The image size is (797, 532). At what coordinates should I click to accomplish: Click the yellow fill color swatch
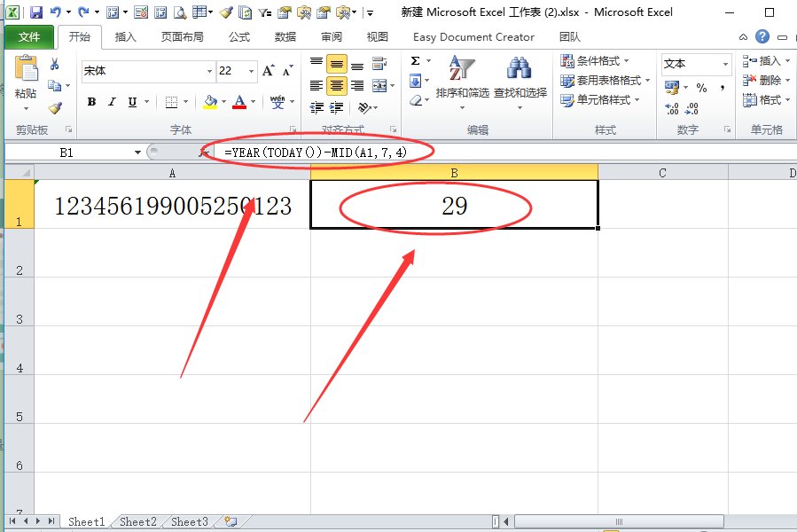[209, 102]
